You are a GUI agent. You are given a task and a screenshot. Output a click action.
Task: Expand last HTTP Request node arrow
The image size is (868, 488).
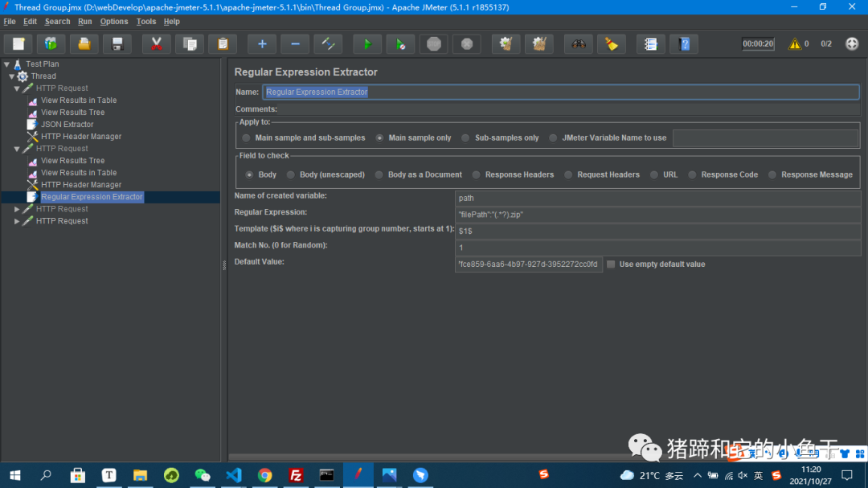[x=17, y=222]
